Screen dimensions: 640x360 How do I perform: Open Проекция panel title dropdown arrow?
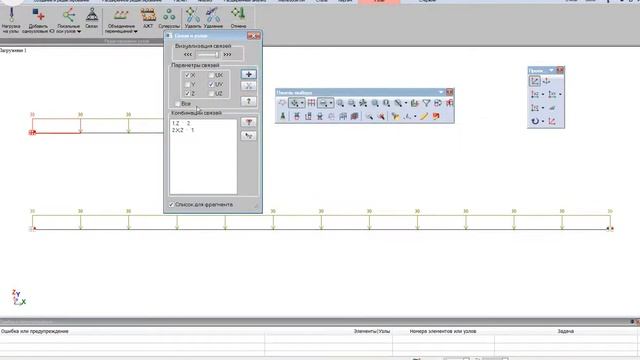click(x=551, y=70)
